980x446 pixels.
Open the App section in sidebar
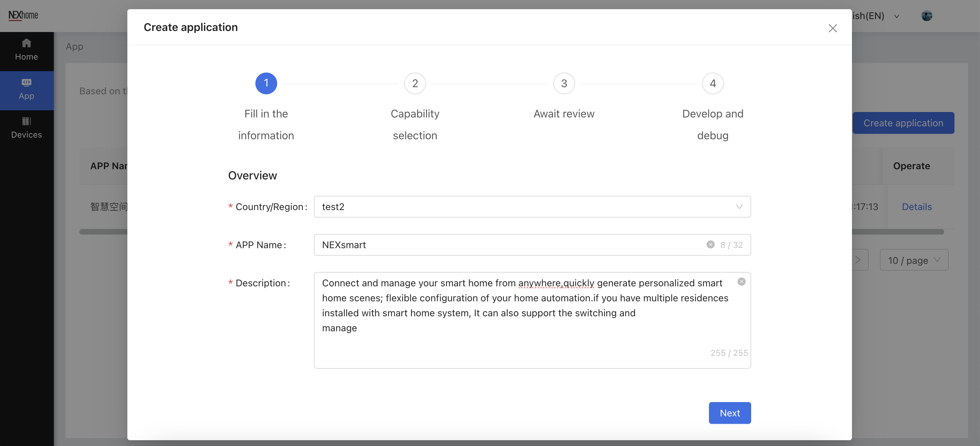coord(26,90)
